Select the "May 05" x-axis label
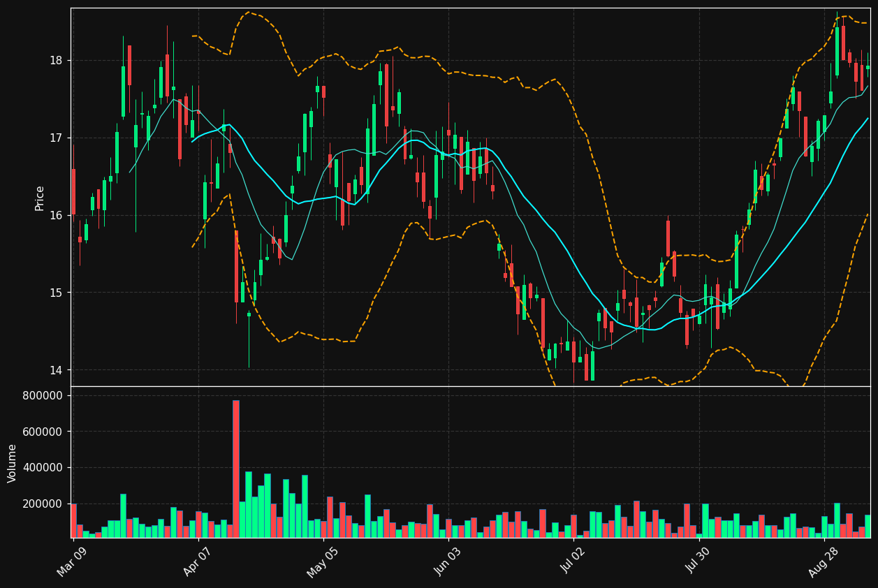 click(x=323, y=561)
